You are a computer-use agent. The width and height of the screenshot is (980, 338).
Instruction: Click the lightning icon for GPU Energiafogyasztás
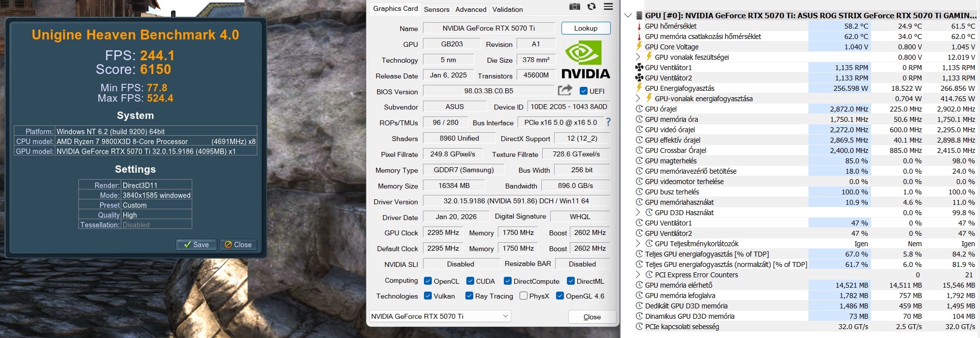[x=639, y=88]
